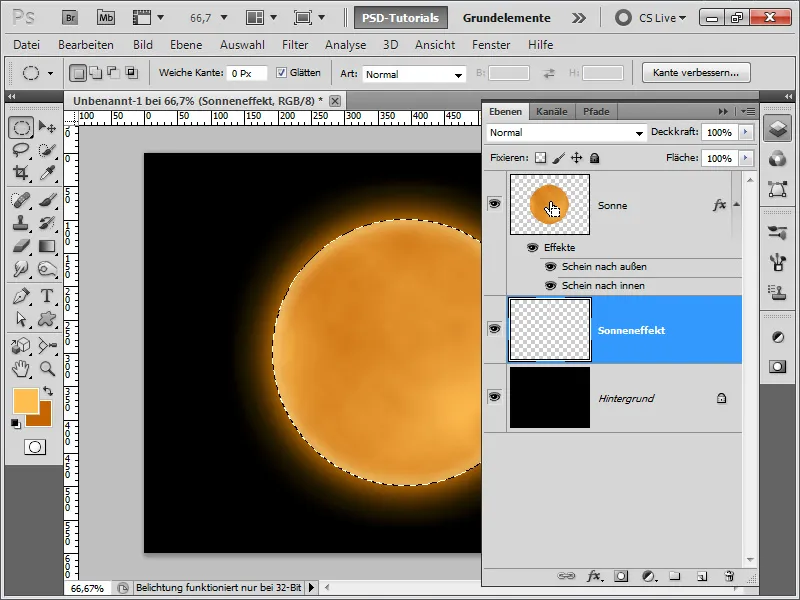This screenshot has width=800, height=600.
Task: Select the PSD-Tutorials workspace
Action: tap(401, 18)
